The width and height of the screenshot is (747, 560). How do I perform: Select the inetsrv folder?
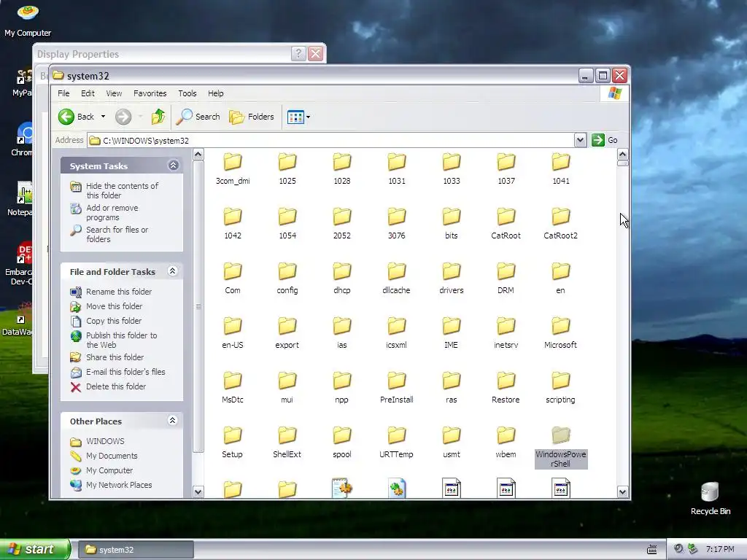[x=506, y=332]
